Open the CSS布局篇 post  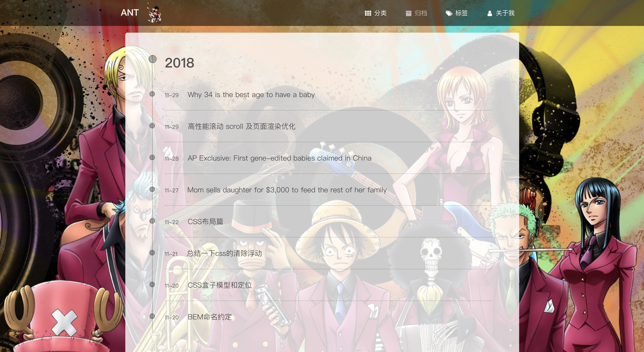click(x=205, y=222)
